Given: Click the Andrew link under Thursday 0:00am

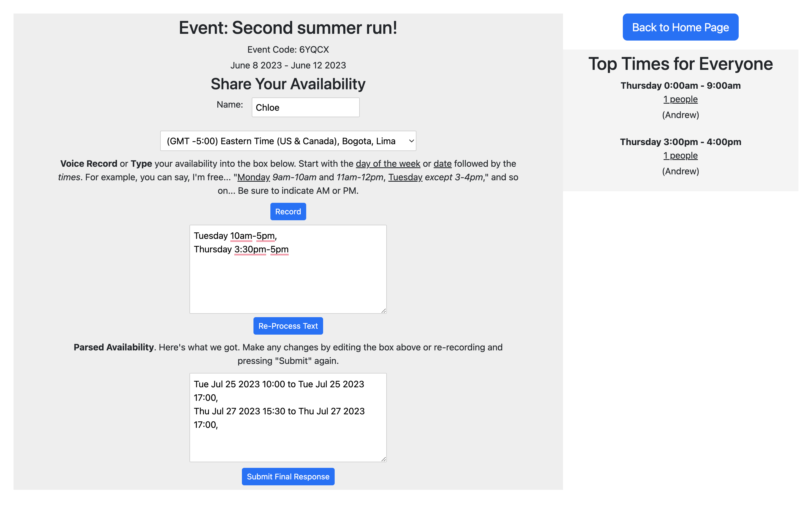Looking at the screenshot, I should click(x=680, y=114).
